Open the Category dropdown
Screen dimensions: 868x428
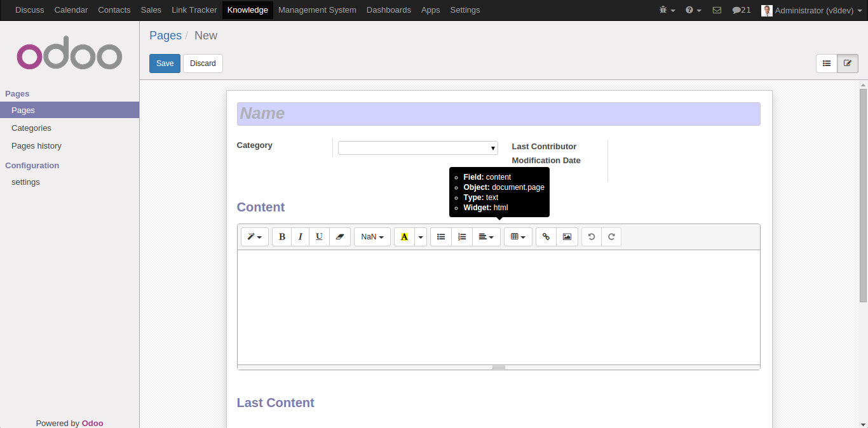[x=417, y=148]
